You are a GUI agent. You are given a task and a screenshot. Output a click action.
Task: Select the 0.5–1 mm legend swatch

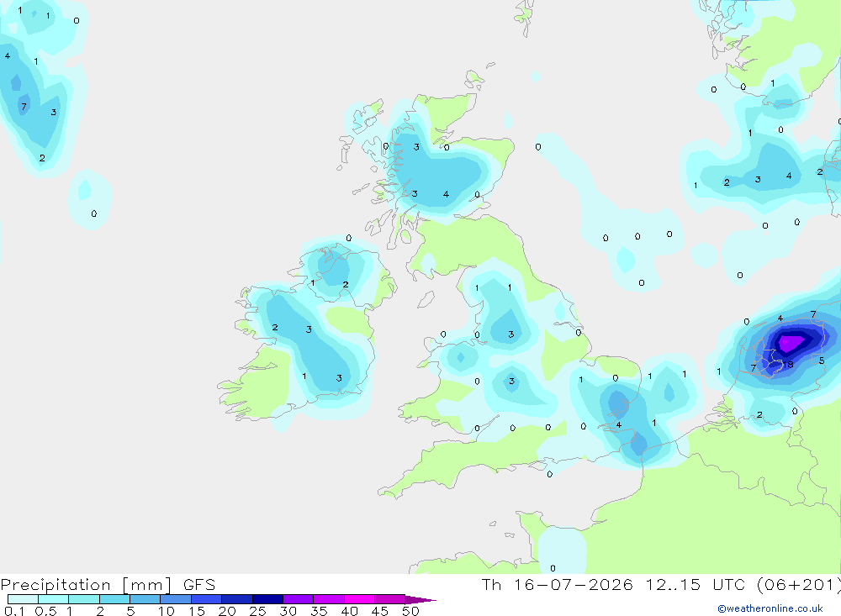(x=54, y=599)
